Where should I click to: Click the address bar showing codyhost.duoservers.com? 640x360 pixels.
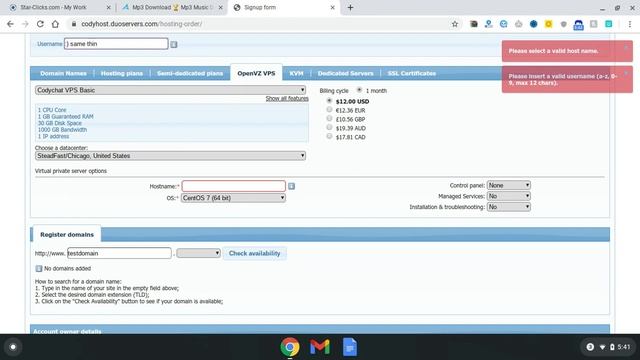tap(257, 24)
